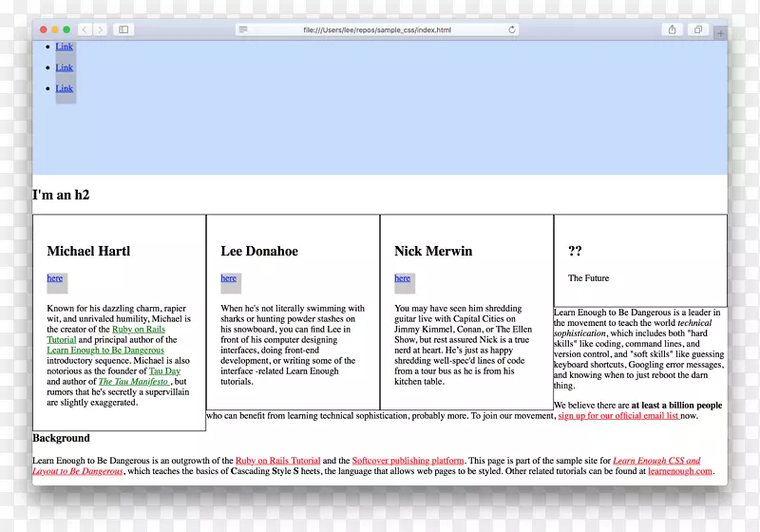The image size is (760, 532).
Task: Show all tabs overview icon
Action: 698,29
